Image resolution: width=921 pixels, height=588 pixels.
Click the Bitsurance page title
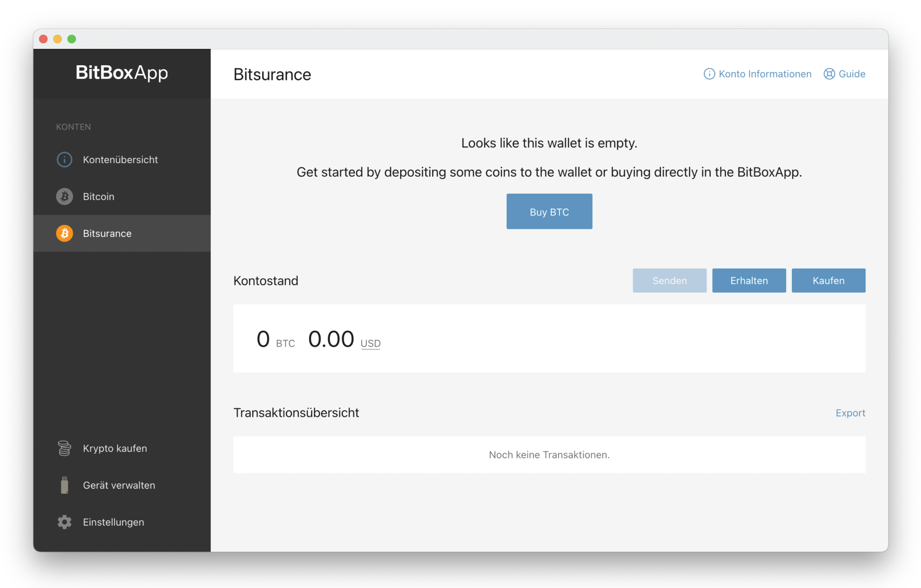(x=272, y=74)
